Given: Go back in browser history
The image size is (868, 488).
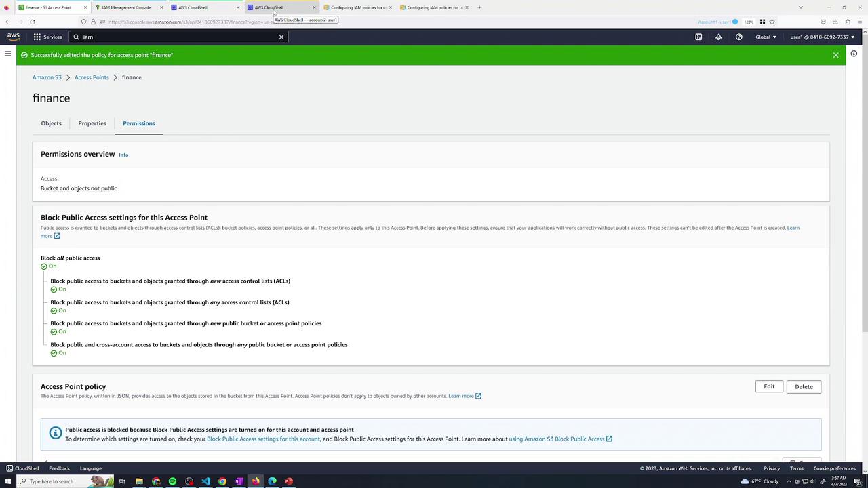Looking at the screenshot, I should pos(7,22).
